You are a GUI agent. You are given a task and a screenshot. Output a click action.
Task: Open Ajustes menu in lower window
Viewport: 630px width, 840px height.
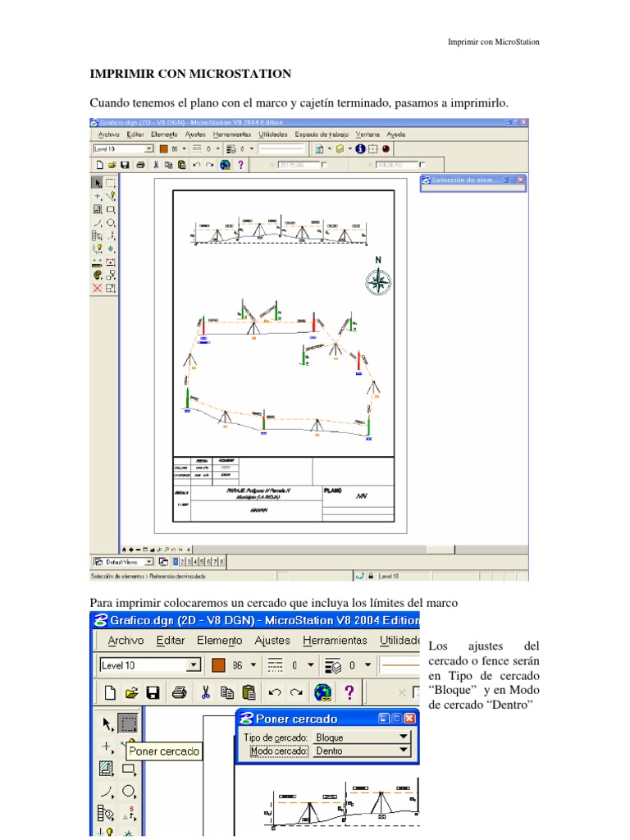(x=272, y=640)
